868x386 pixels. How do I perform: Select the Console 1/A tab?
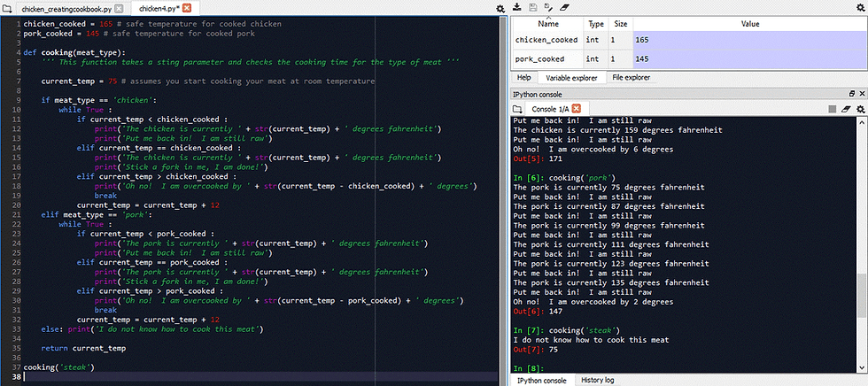click(550, 108)
